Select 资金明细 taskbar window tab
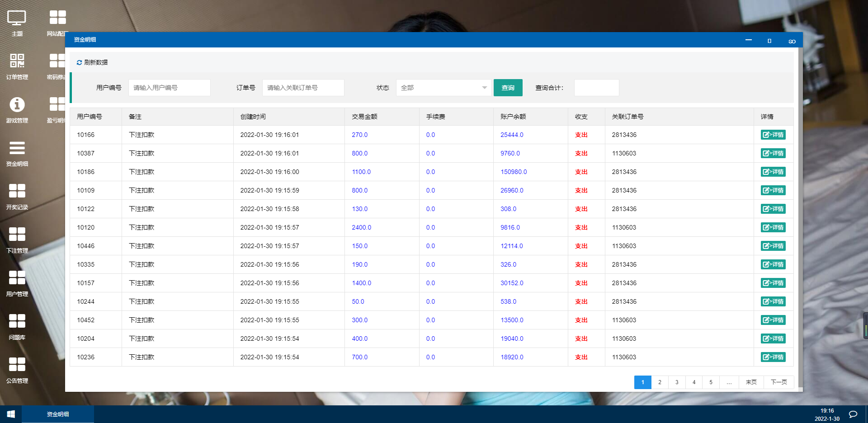868x423 pixels. (x=58, y=414)
